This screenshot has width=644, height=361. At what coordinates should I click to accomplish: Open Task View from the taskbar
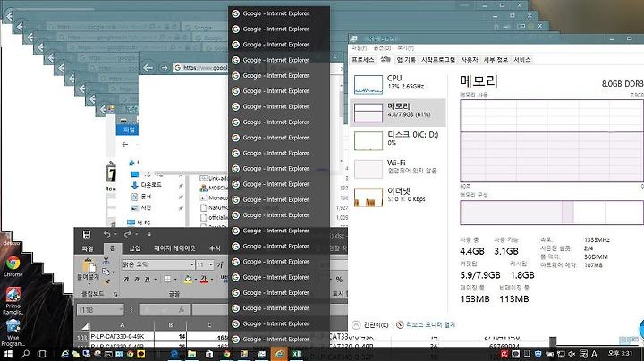[x=42, y=354]
